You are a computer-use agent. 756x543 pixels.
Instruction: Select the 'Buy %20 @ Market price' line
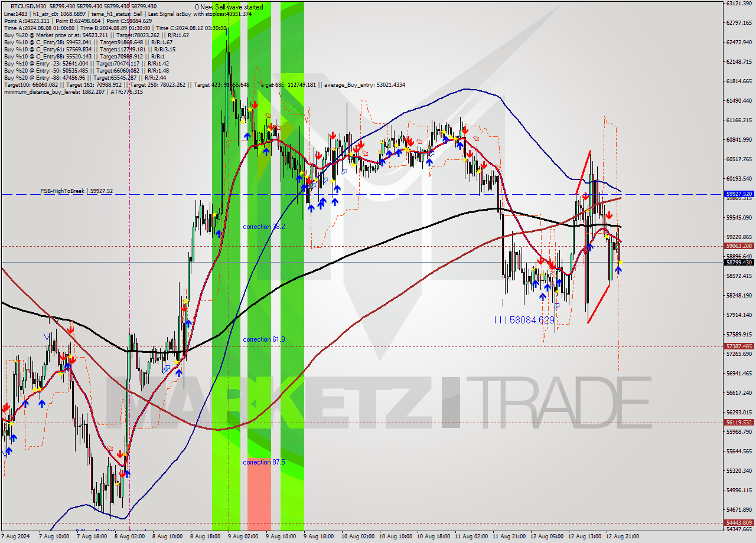[x=97, y=35]
